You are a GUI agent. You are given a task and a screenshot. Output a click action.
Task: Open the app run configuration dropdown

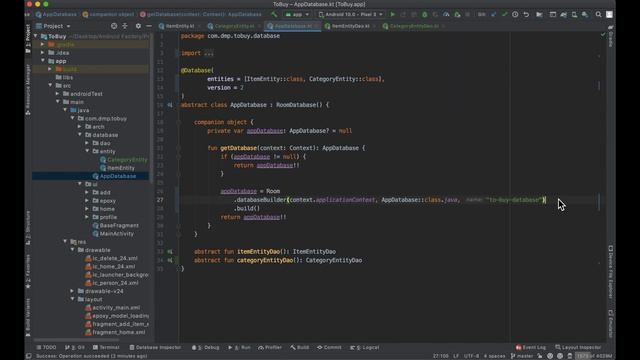click(297, 14)
